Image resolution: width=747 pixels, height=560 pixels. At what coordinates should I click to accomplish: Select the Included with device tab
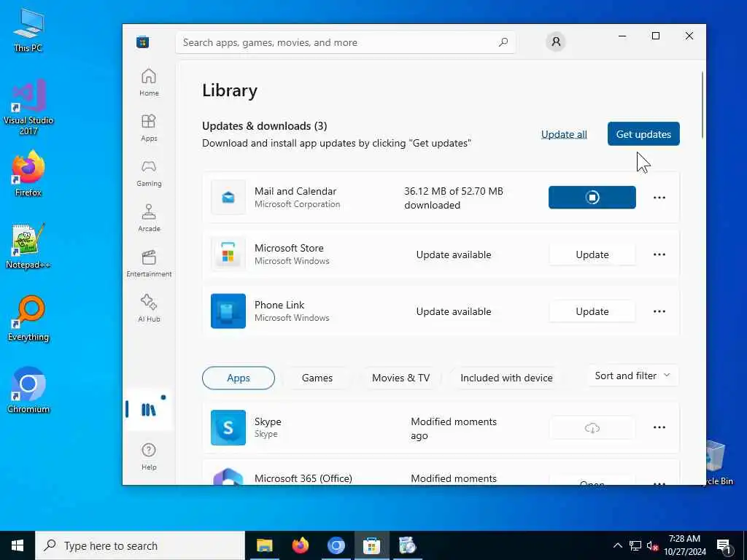[x=506, y=378]
